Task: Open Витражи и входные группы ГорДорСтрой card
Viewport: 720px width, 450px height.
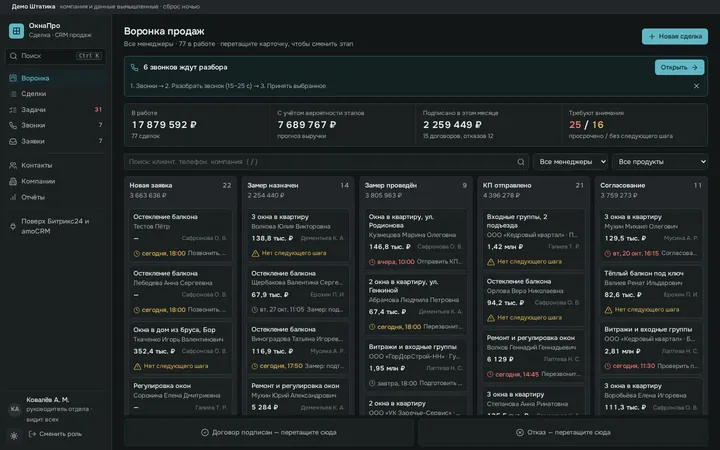Action: tap(416, 365)
